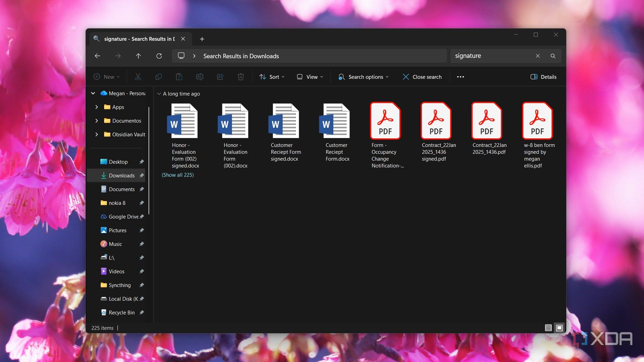The width and height of the screenshot is (644, 362).
Task: Open the View dropdown
Action: click(x=310, y=77)
